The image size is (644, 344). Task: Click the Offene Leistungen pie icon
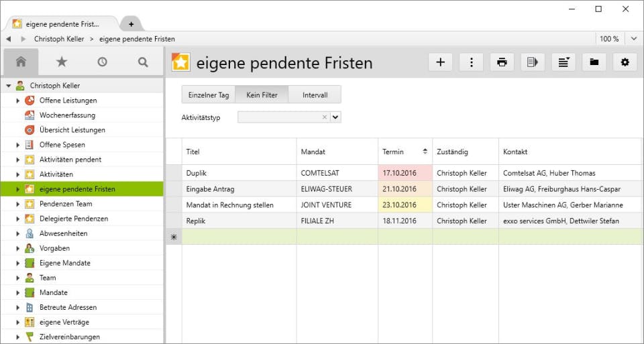click(30, 100)
